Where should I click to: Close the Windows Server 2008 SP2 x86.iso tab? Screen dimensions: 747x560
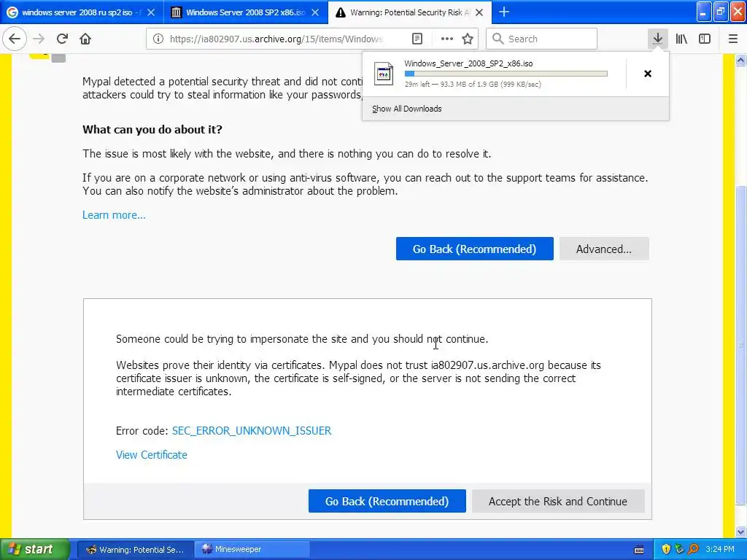[315, 12]
